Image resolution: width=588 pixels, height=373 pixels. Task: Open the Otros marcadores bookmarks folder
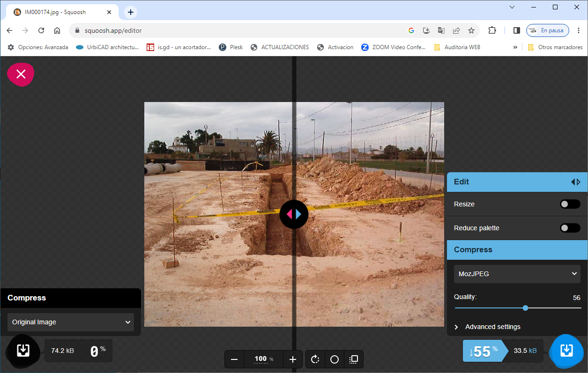click(555, 47)
